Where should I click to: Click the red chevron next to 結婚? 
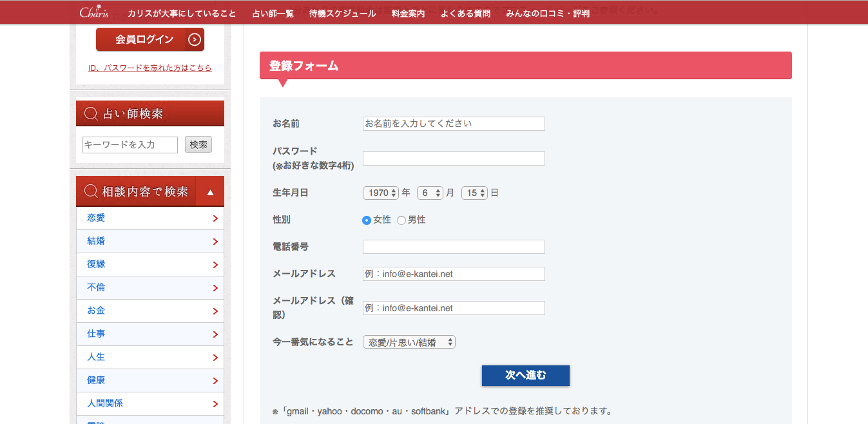point(215,242)
